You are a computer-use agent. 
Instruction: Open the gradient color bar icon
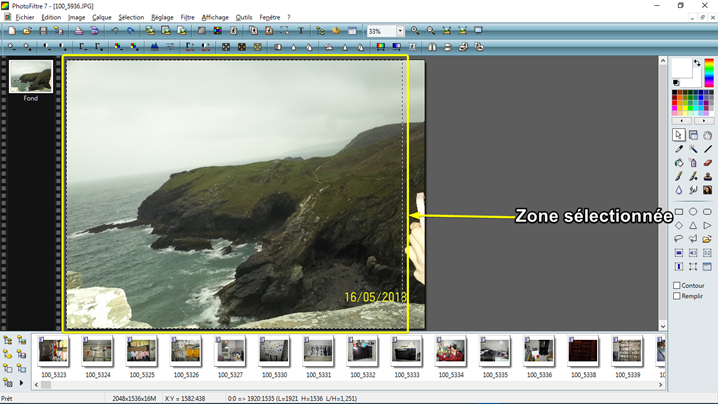tap(381, 47)
